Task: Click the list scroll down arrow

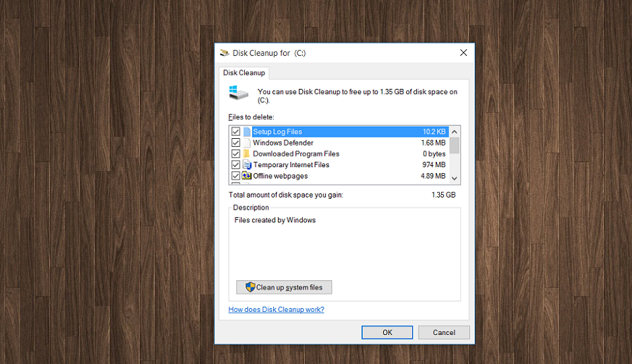Action: point(454,179)
